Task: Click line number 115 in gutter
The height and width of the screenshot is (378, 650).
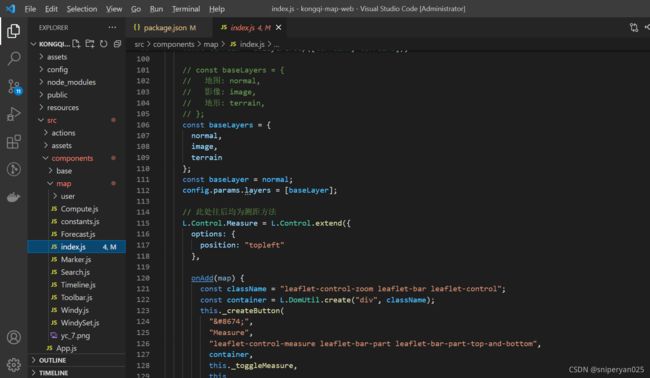Action: click(x=143, y=223)
